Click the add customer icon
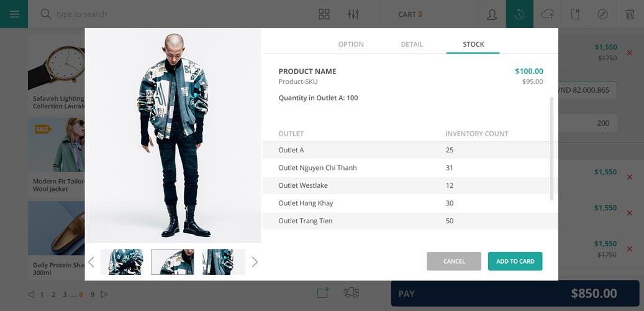 (492, 14)
